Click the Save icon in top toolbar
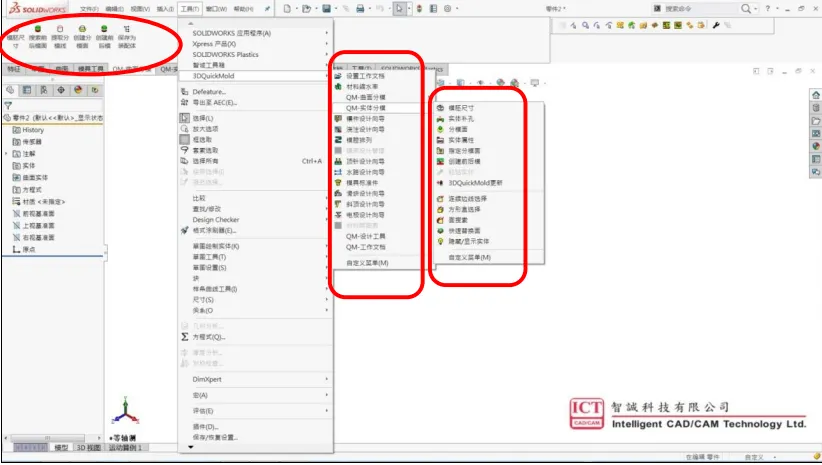The height and width of the screenshot is (465, 822). (x=326, y=8)
